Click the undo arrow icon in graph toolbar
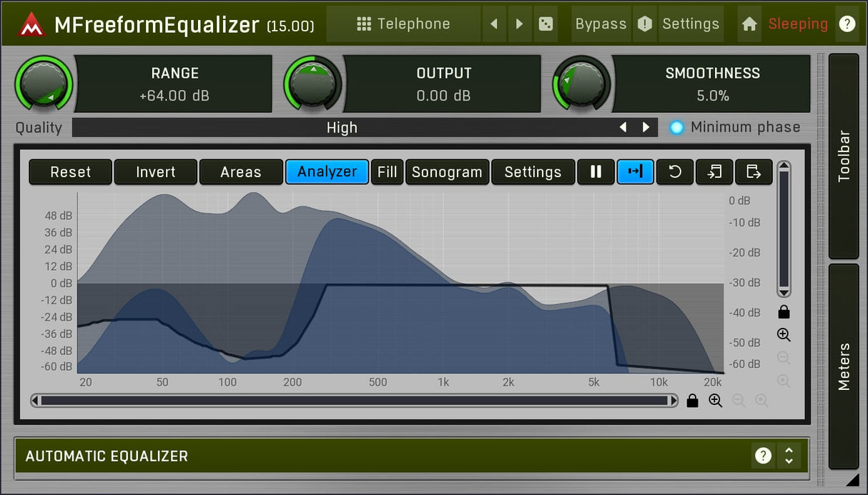Image resolution: width=868 pixels, height=495 pixels. 674,172
